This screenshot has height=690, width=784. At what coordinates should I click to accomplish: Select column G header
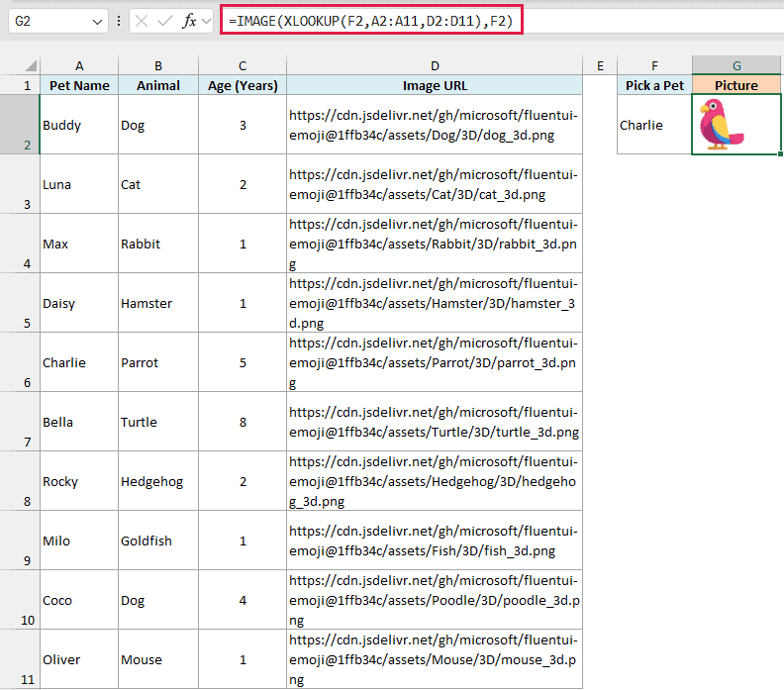click(x=736, y=65)
